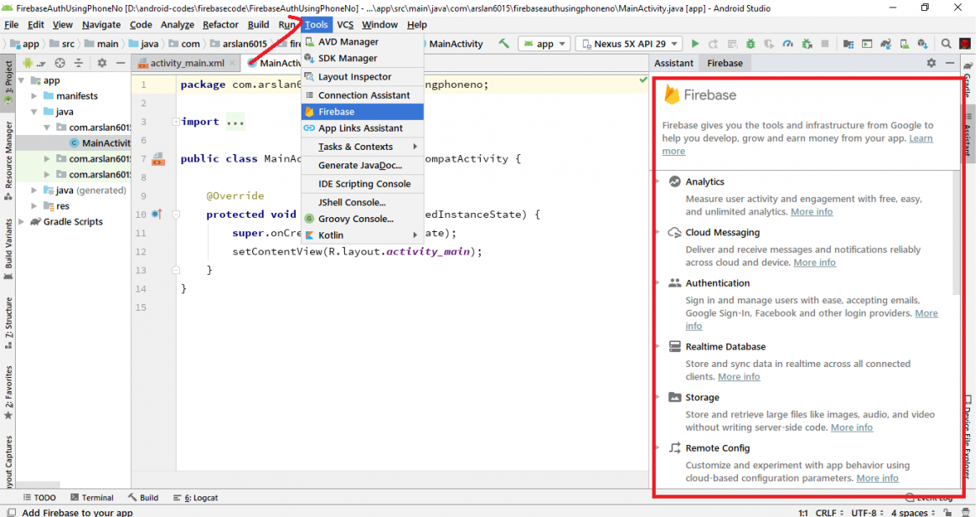The width and height of the screenshot is (980, 517).
Task: Start debugging with the bug icon
Action: point(750,43)
